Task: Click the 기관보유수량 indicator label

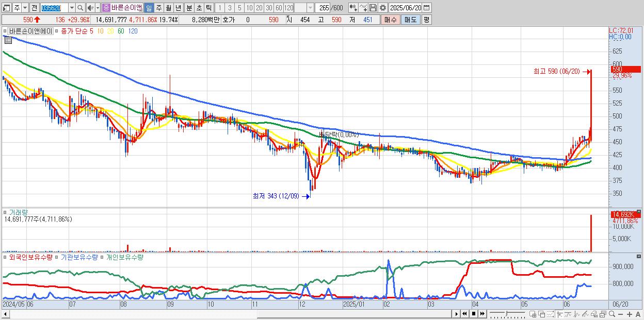Action: (x=79, y=257)
